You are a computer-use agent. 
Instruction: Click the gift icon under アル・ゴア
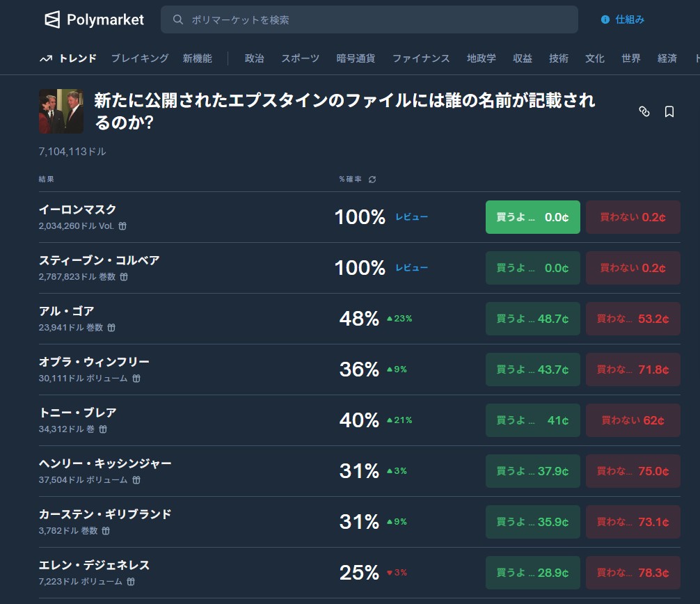coord(111,328)
